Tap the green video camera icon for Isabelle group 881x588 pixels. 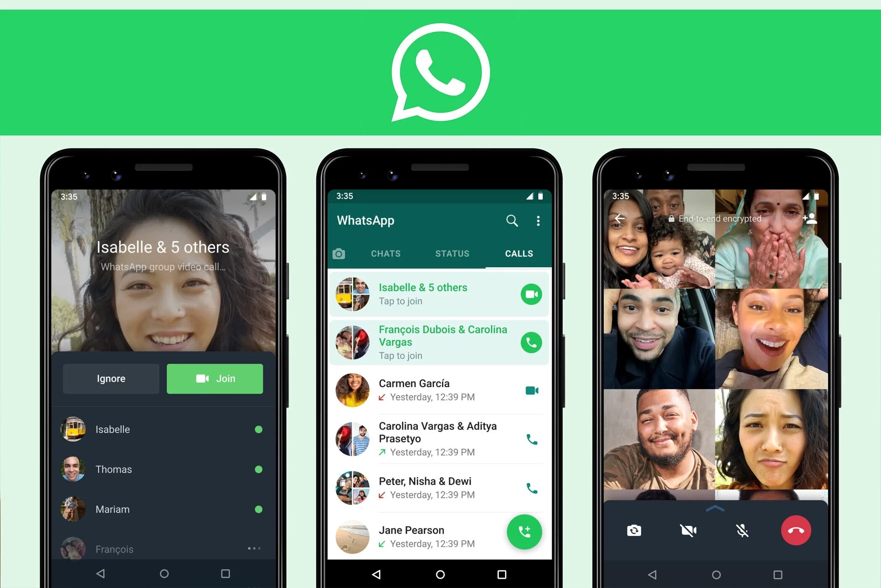530,295
